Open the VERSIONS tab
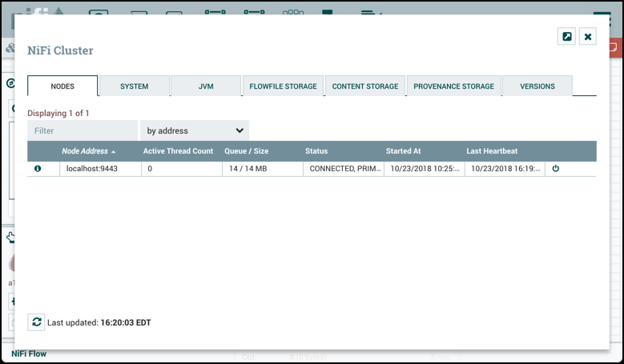This screenshot has width=624, height=364. pyautogui.click(x=537, y=86)
